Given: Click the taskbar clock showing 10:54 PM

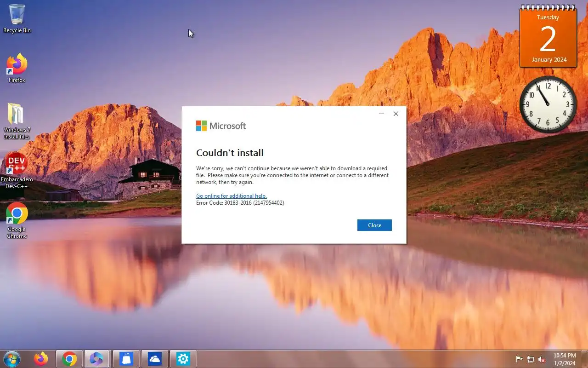Looking at the screenshot, I should (x=565, y=359).
